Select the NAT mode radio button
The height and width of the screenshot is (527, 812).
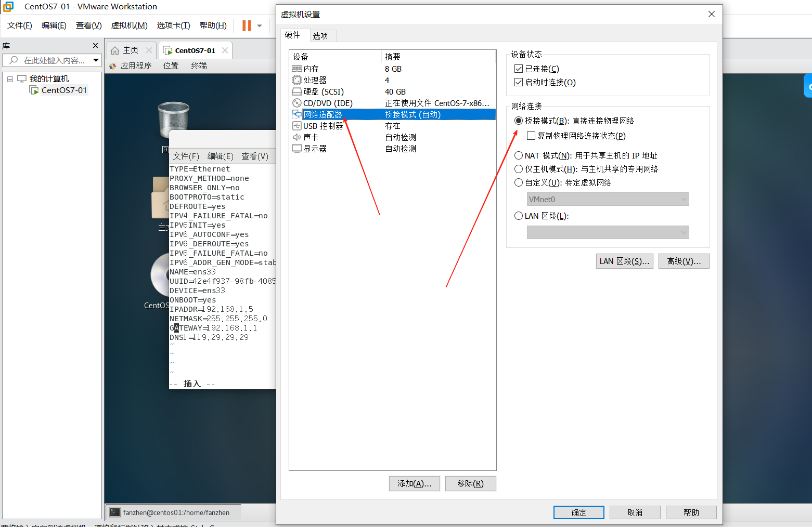tap(519, 155)
